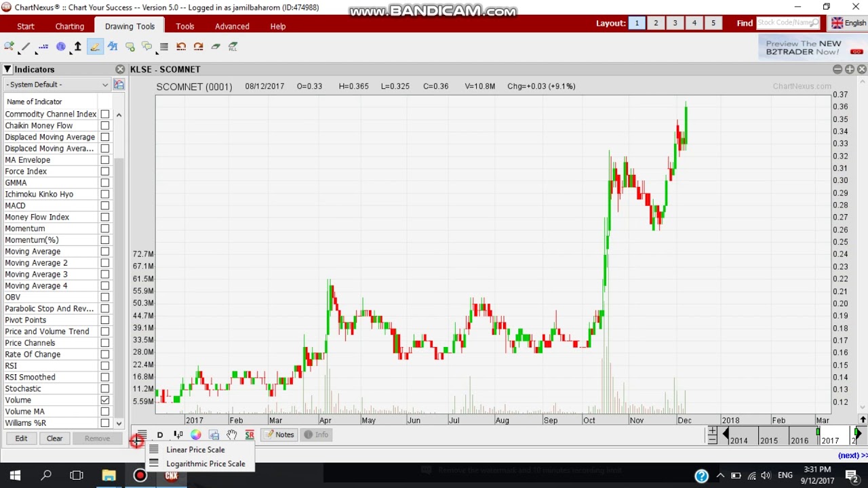
Task: Tick the Commodity Channel Index checkbox
Action: coord(105,114)
